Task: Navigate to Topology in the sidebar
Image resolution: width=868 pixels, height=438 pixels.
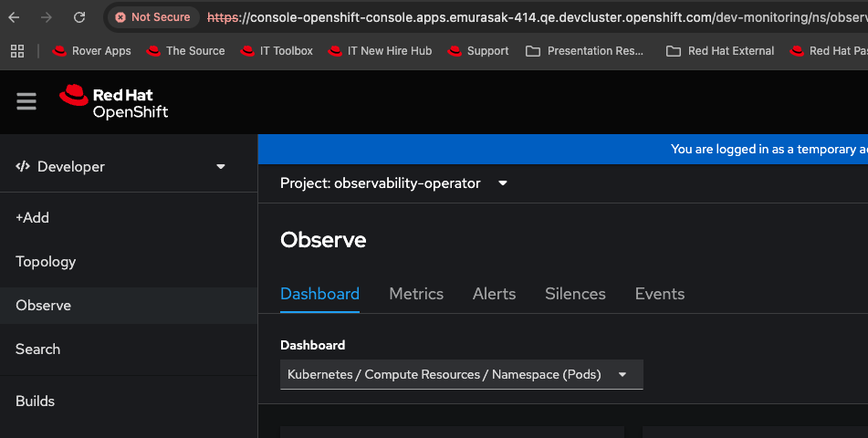Action: point(46,262)
